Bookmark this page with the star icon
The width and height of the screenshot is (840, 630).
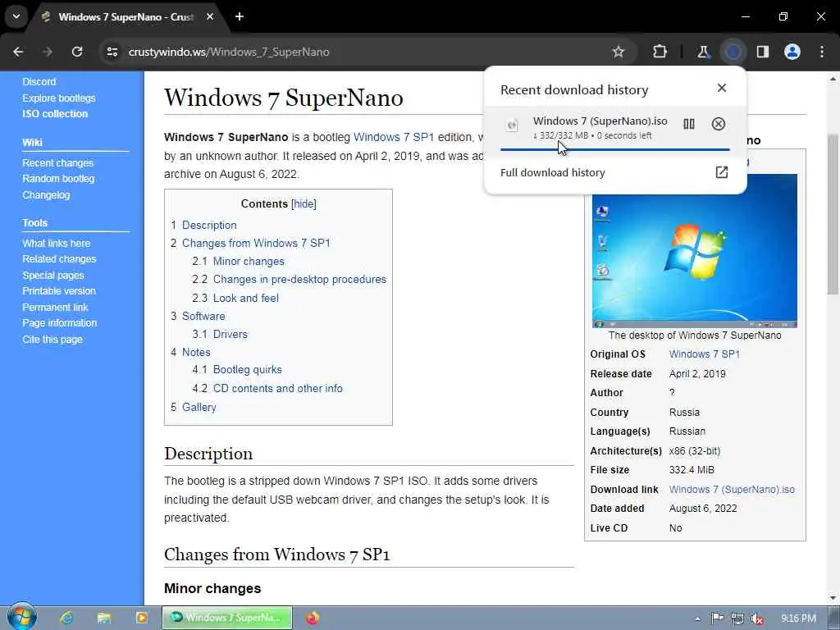[x=619, y=52]
